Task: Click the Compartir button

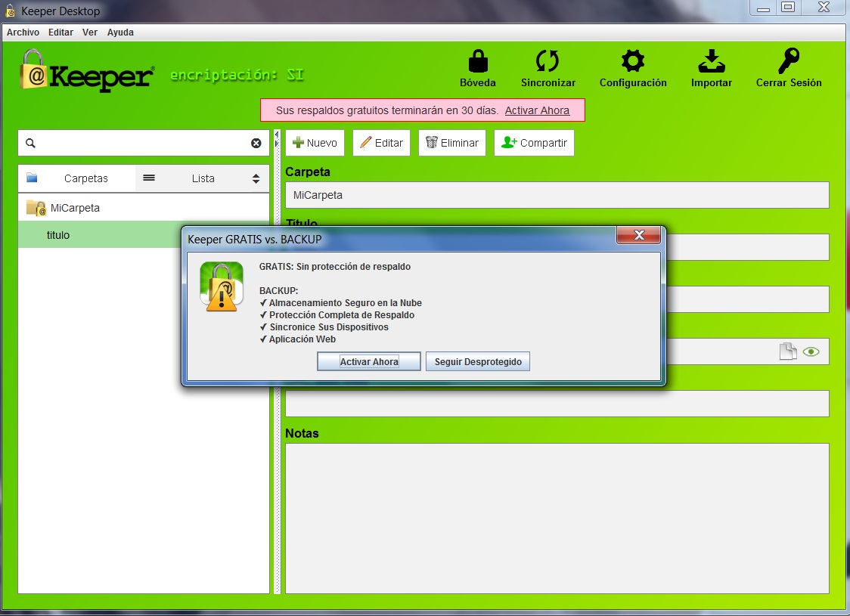Action: click(x=534, y=143)
